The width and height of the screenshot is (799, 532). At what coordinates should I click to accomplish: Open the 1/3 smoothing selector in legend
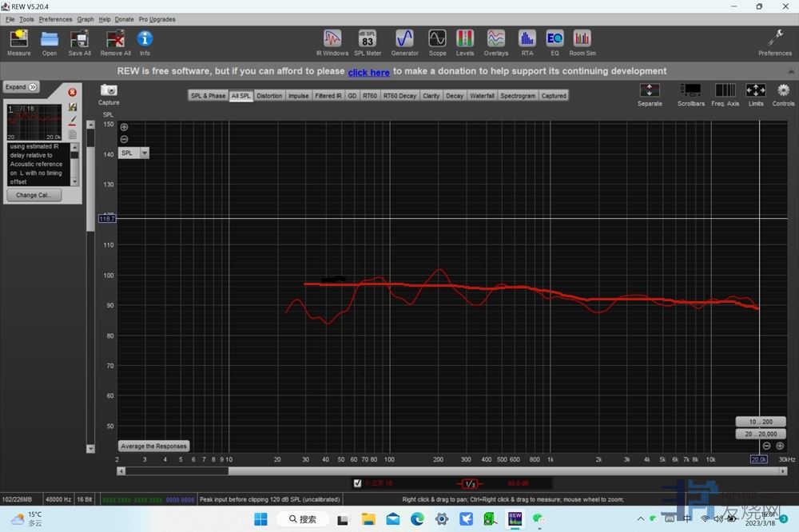click(470, 483)
